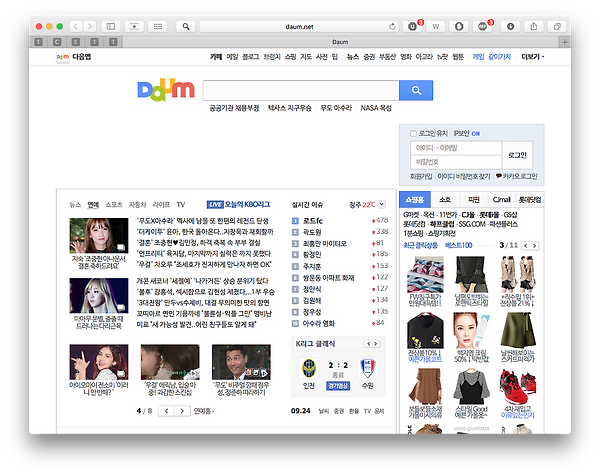Click the trending keyword NASA 옥성
The image size is (600, 475).
click(376, 108)
